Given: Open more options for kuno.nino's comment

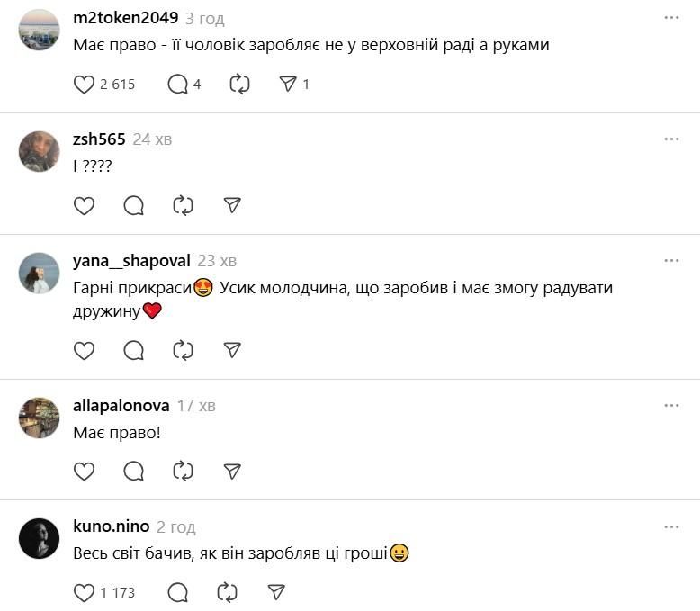Looking at the screenshot, I should 671,527.
